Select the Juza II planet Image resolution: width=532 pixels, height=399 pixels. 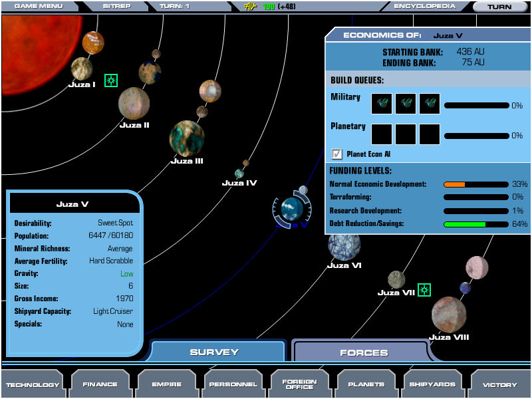pos(134,104)
